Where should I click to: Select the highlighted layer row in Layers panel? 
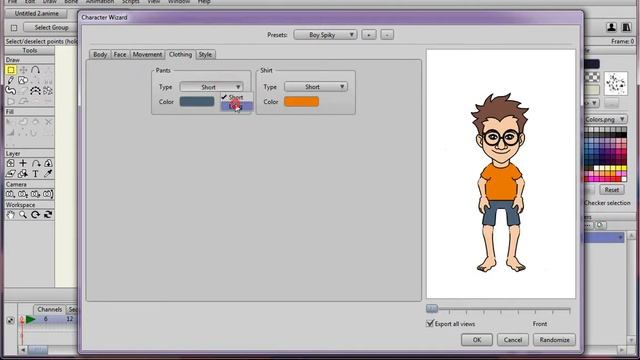pos(604,238)
